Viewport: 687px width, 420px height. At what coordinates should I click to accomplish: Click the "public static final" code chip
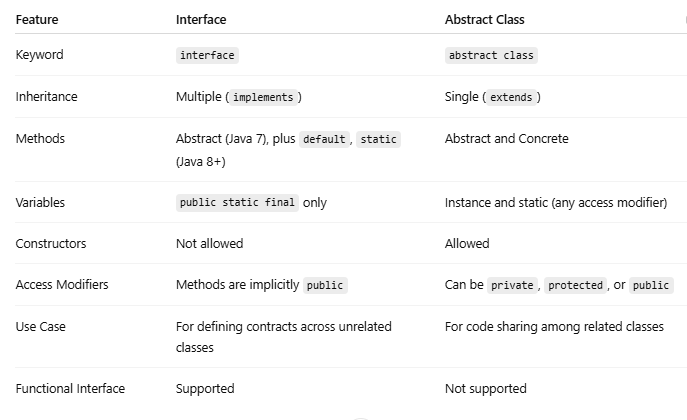[x=237, y=203]
